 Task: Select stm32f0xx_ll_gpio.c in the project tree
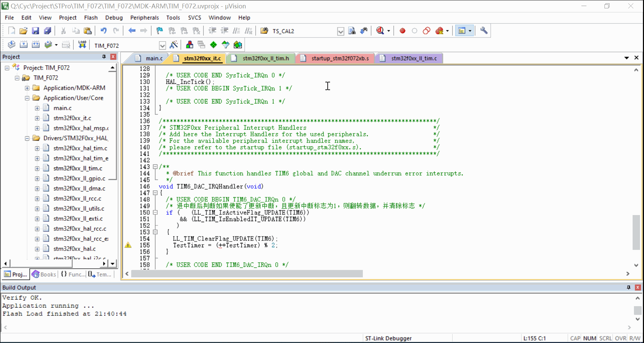click(x=79, y=179)
